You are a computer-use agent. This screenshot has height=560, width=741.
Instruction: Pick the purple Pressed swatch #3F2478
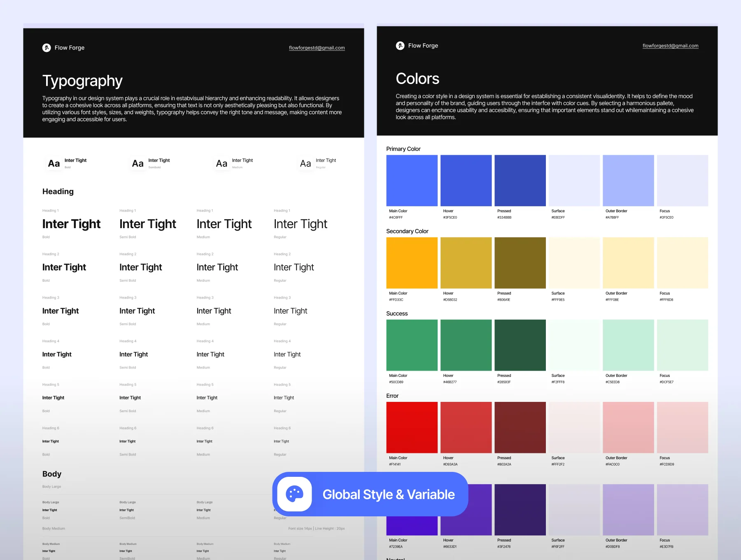[520, 510]
